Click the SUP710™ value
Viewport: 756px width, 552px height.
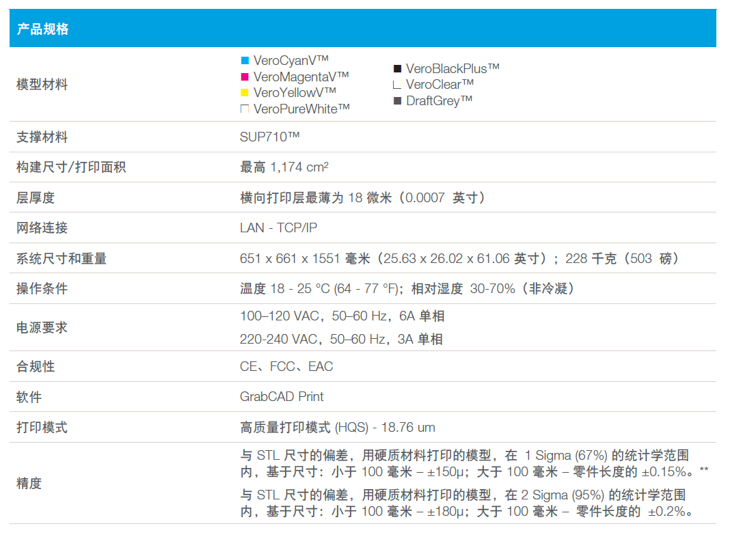(x=269, y=137)
